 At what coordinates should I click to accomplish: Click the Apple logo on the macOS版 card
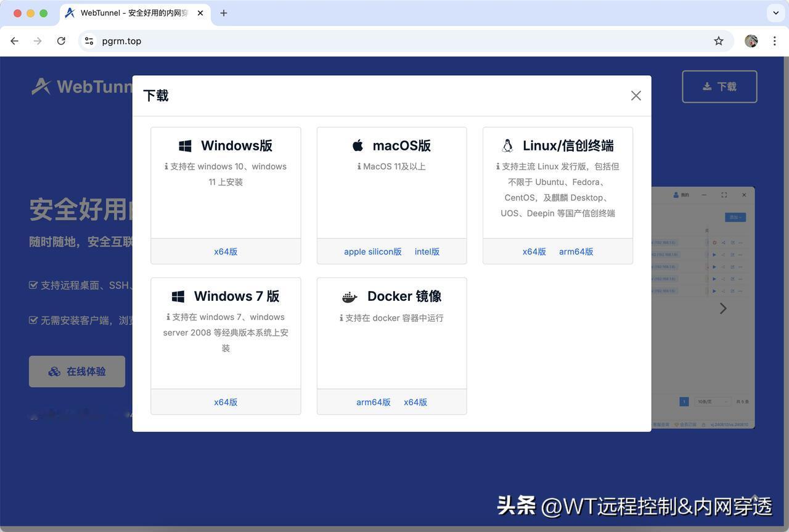coord(358,145)
